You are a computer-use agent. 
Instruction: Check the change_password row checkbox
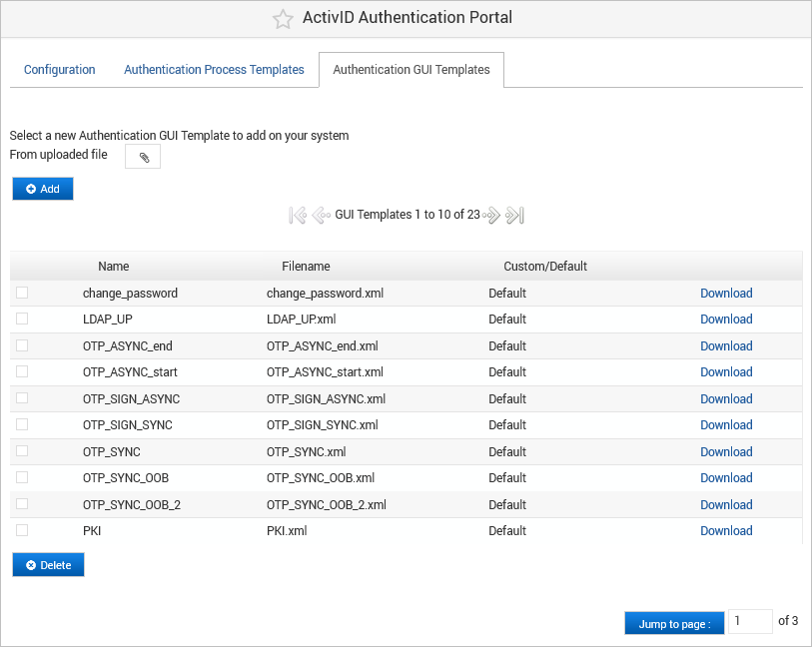tap(21, 293)
